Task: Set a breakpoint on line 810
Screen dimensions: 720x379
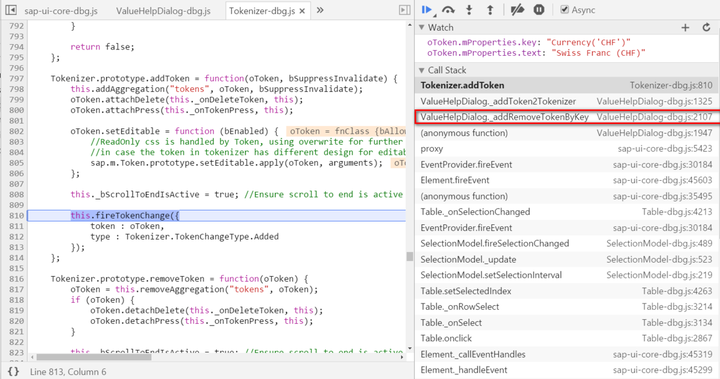Action: (16, 215)
